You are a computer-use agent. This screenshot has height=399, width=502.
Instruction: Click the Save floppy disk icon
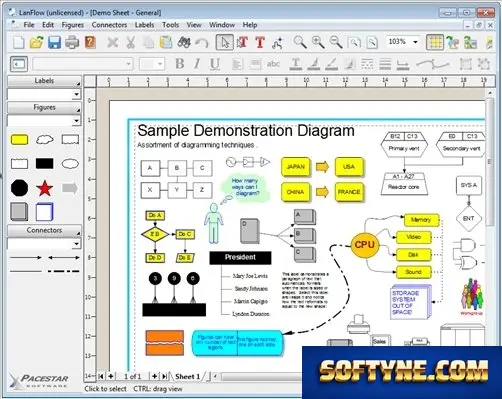pos(54,42)
